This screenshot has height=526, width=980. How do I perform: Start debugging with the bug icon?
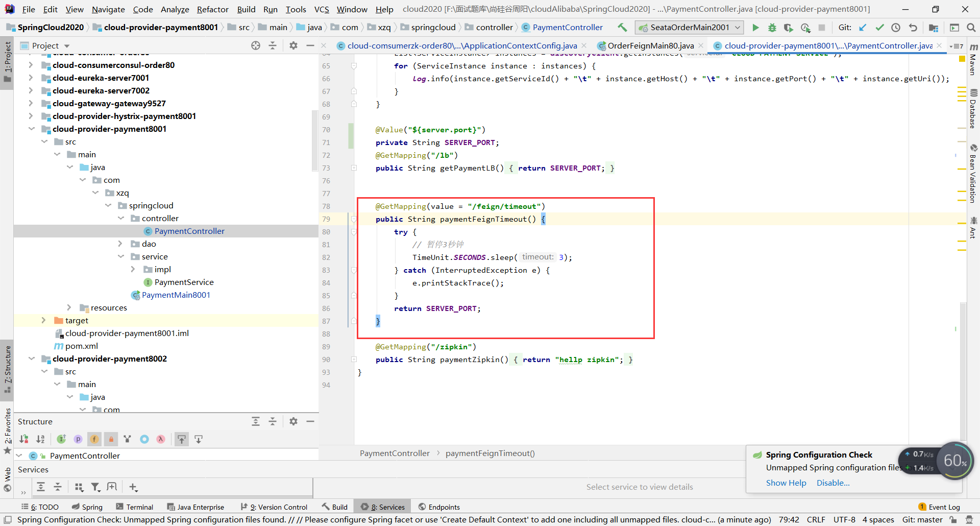(x=772, y=28)
